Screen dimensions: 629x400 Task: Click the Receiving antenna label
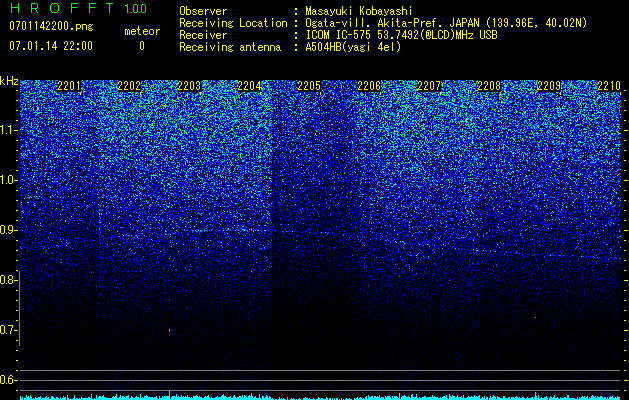point(230,47)
